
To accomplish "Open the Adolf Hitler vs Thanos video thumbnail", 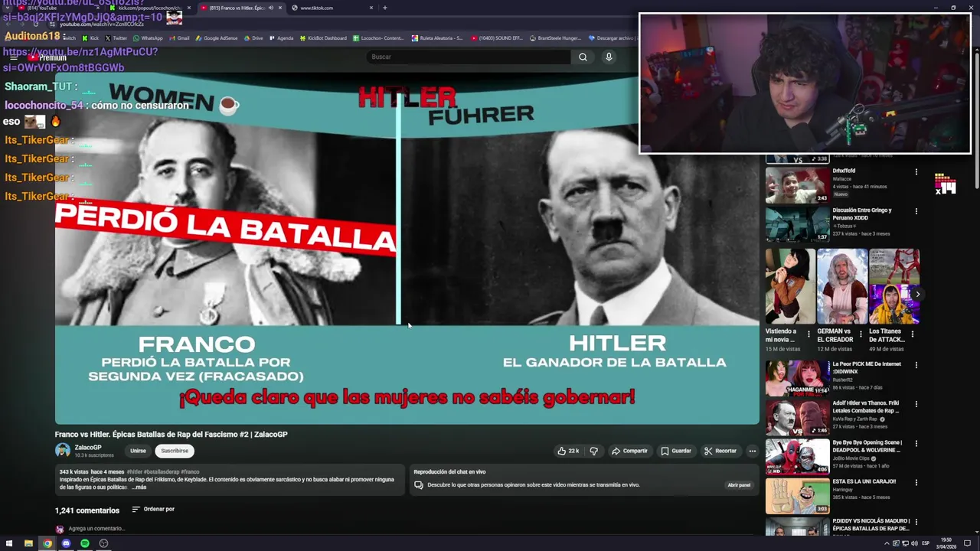I will pyautogui.click(x=797, y=417).
